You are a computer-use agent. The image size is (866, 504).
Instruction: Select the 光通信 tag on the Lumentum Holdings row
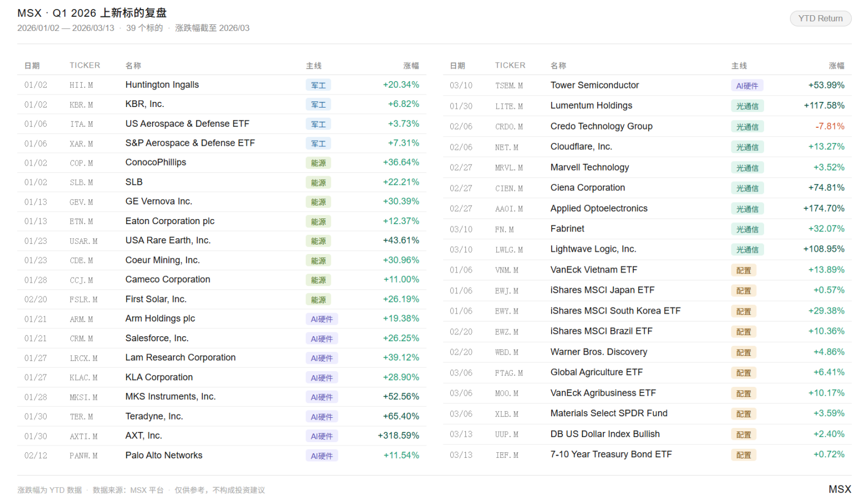pyautogui.click(x=747, y=106)
